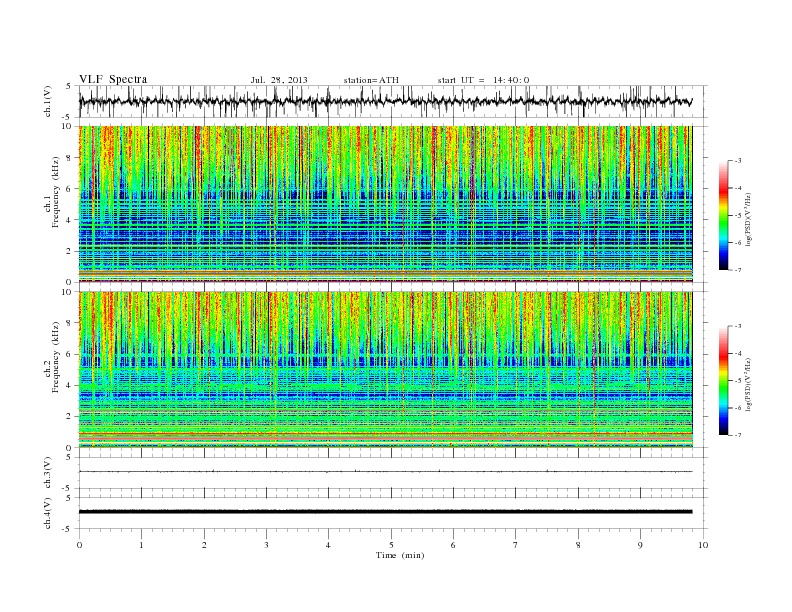
Task: Select the date text "Jul. 28, 2013"
Action: pyautogui.click(x=279, y=80)
